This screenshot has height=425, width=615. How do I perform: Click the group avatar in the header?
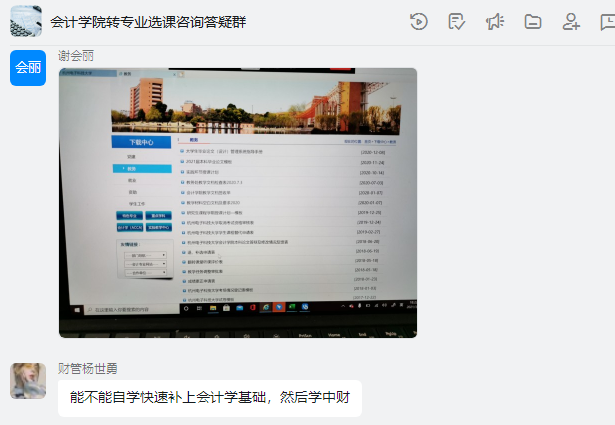[26, 21]
